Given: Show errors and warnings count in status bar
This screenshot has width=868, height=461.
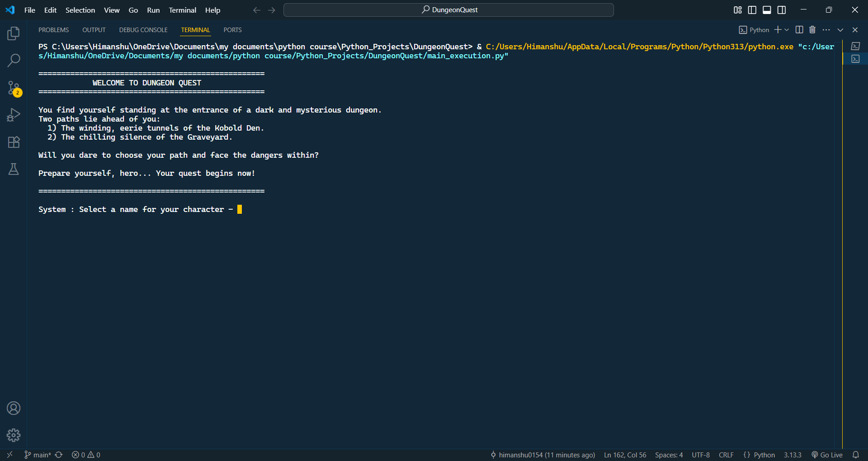Looking at the screenshot, I should (x=86, y=455).
